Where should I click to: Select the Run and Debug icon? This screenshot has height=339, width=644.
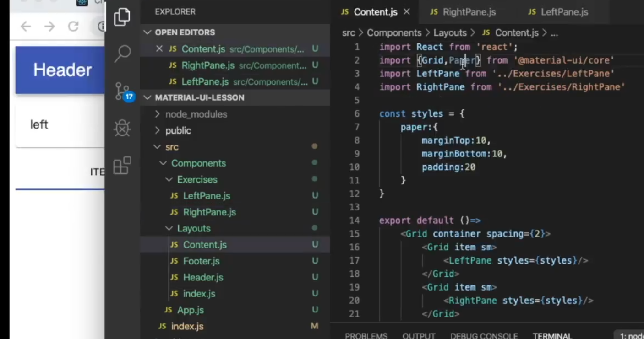pos(122,129)
